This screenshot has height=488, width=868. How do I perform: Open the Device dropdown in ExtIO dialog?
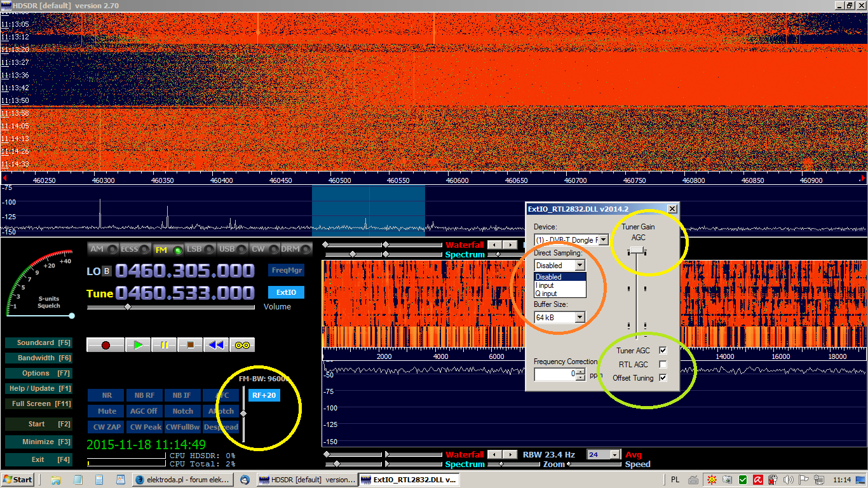603,240
